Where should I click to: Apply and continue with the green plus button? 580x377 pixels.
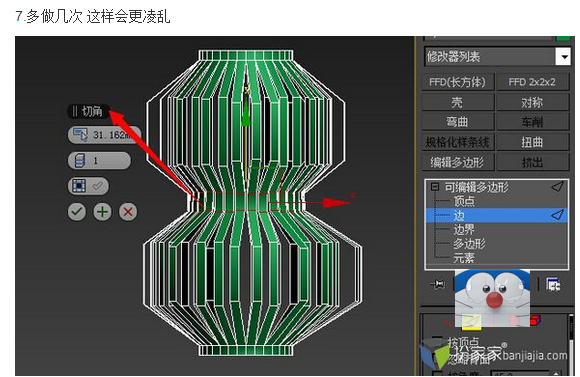tap(102, 212)
